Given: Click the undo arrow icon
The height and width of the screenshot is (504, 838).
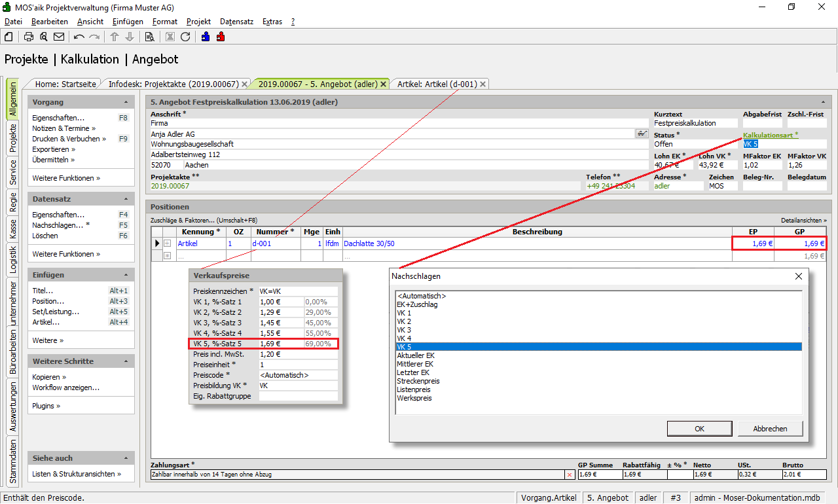Looking at the screenshot, I should [x=79, y=37].
